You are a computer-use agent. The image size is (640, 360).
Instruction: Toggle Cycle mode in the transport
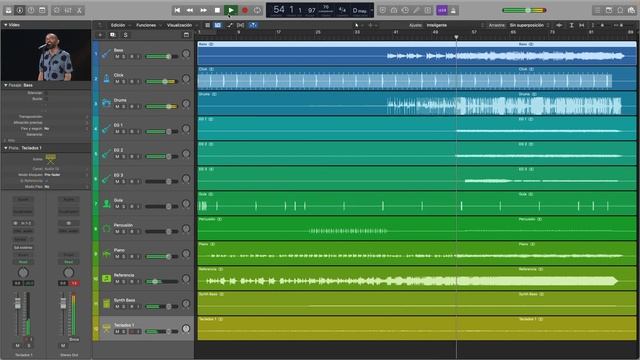point(257,10)
